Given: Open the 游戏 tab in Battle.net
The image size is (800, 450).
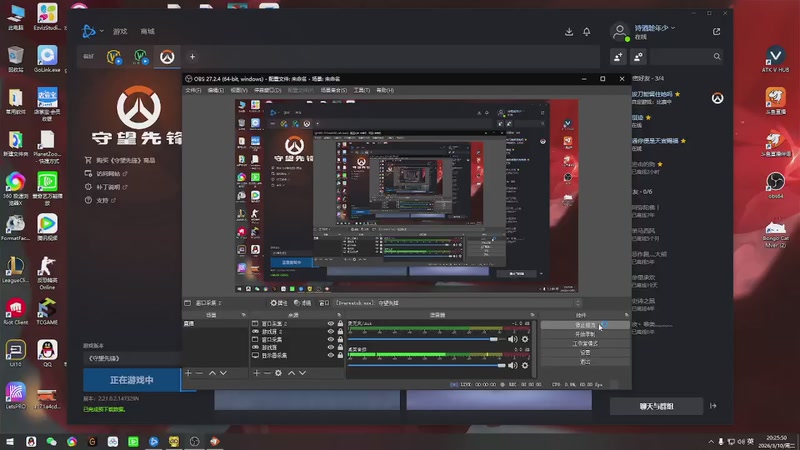Looking at the screenshot, I should coord(120,32).
